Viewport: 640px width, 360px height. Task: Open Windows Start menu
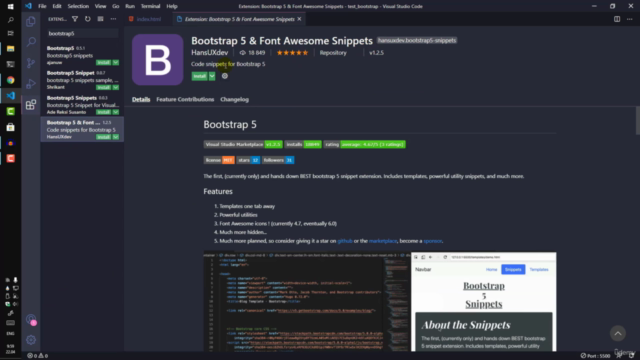pos(11,7)
